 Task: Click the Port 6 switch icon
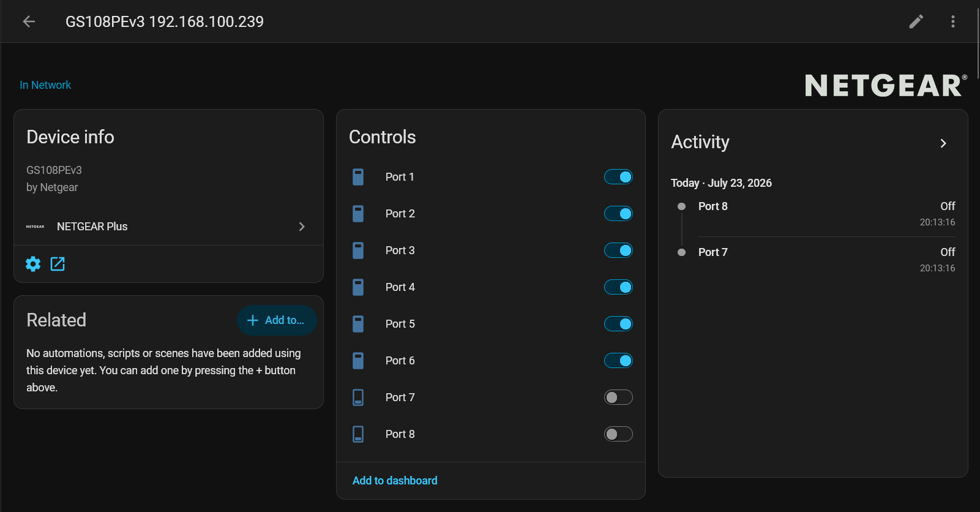point(358,361)
